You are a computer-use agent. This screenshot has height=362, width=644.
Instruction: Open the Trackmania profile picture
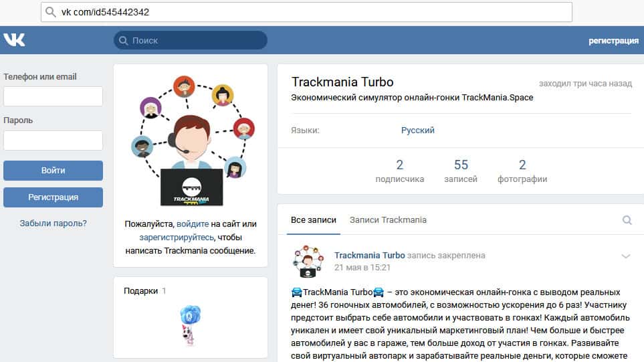[x=191, y=141]
